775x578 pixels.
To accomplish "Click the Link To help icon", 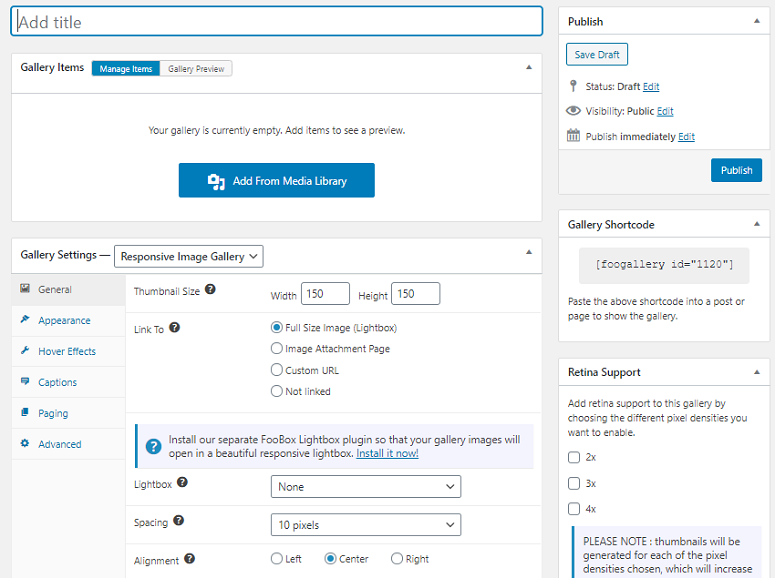I will point(175,327).
